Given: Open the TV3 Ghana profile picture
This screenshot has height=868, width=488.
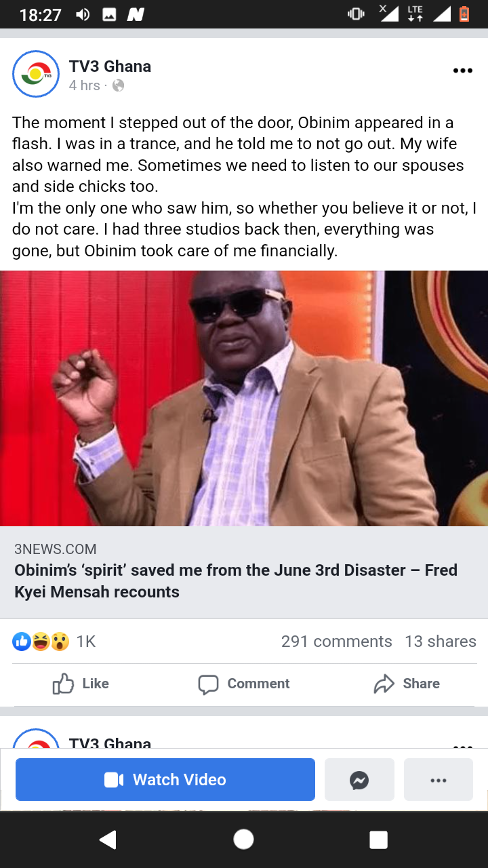Looking at the screenshot, I should point(36,74).
